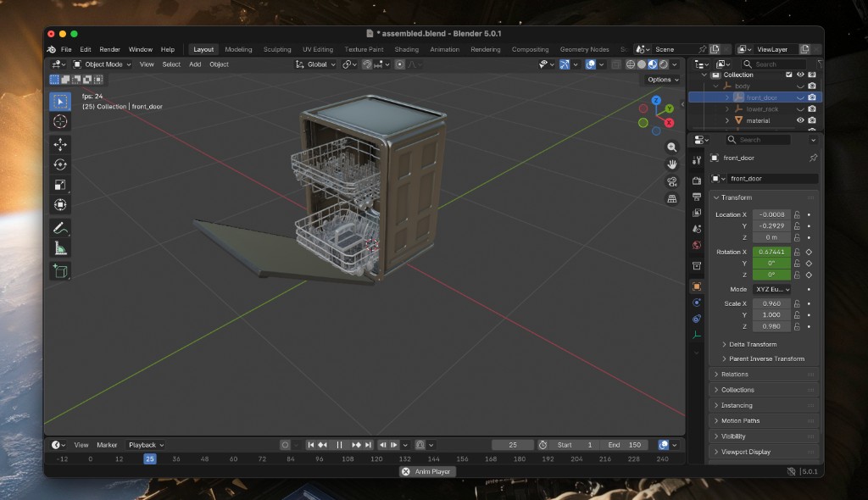Open the timeline Playback dropdown
Image resolution: width=868 pixels, height=500 pixels.
146,445
